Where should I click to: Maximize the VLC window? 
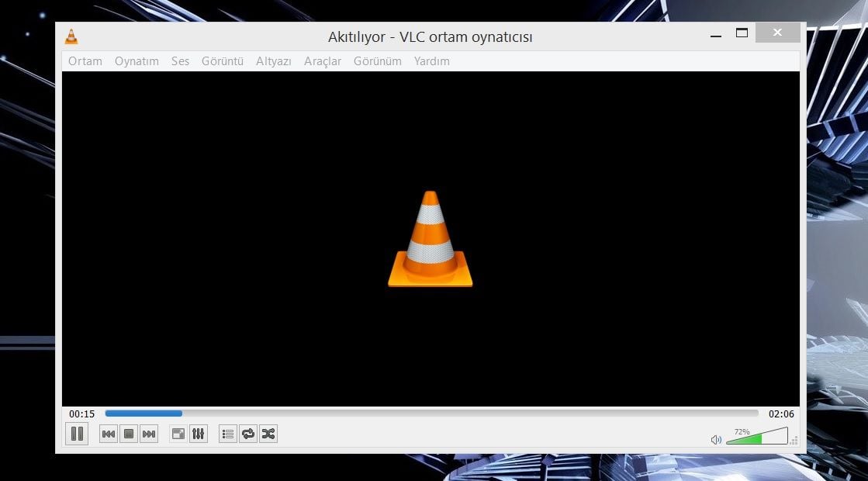(742, 33)
